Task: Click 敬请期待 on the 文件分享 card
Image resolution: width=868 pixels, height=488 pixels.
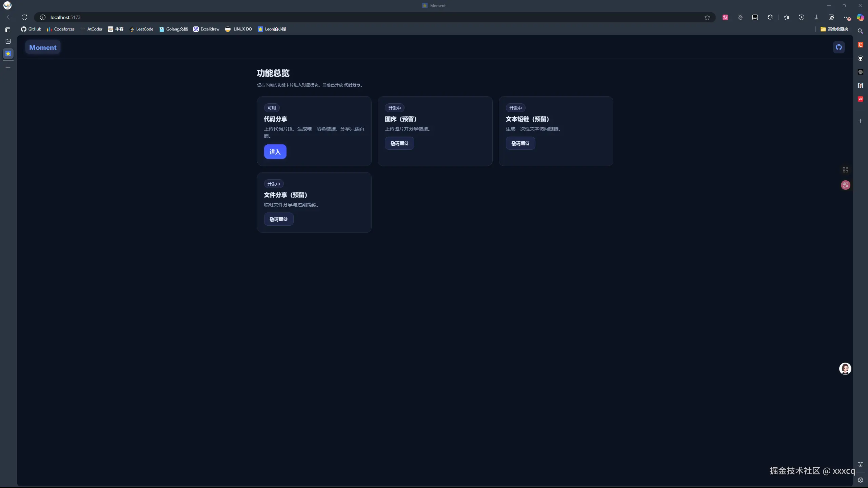Action: [x=278, y=219]
